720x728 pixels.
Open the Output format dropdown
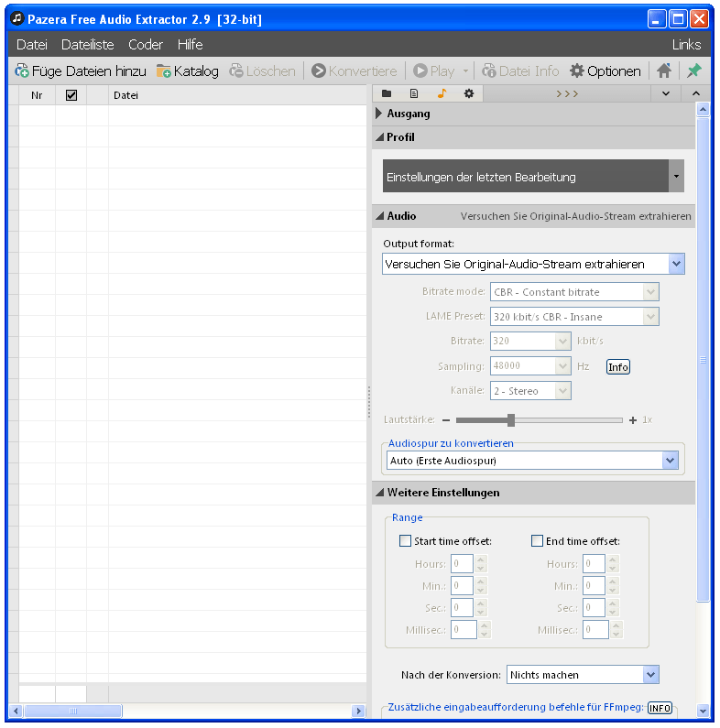533,264
